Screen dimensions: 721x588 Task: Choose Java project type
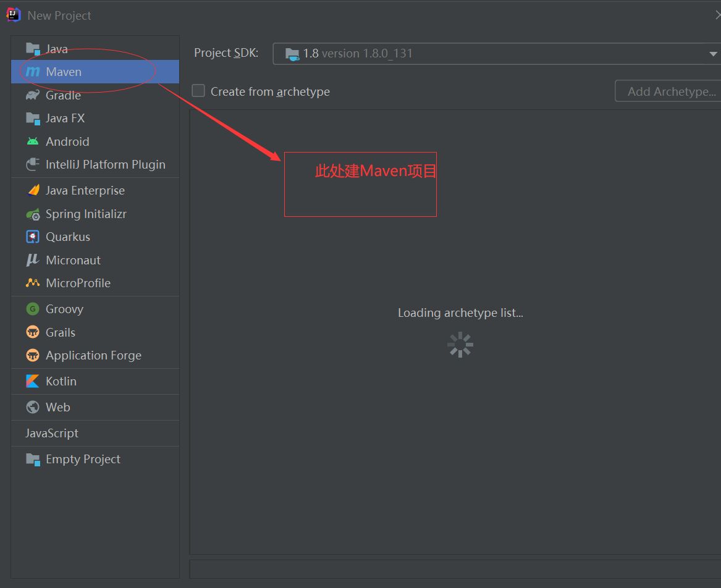coord(57,49)
